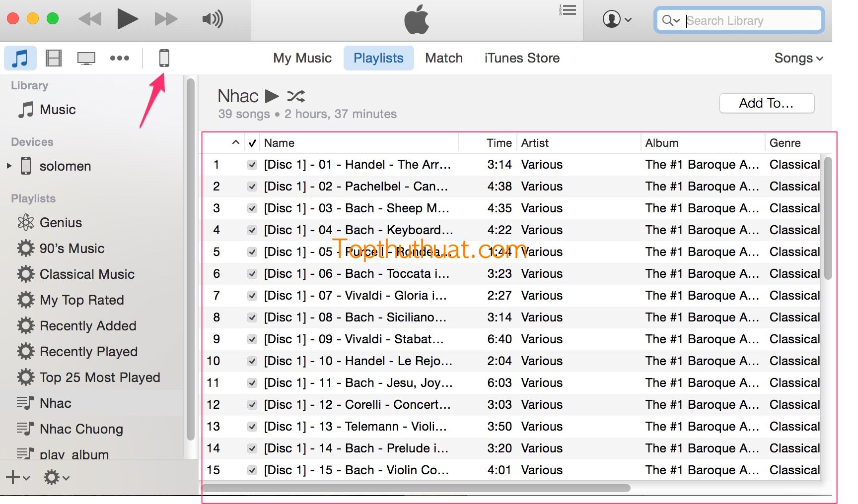Click the Add To… button
Viewport: 858px width, 504px height.
(767, 103)
